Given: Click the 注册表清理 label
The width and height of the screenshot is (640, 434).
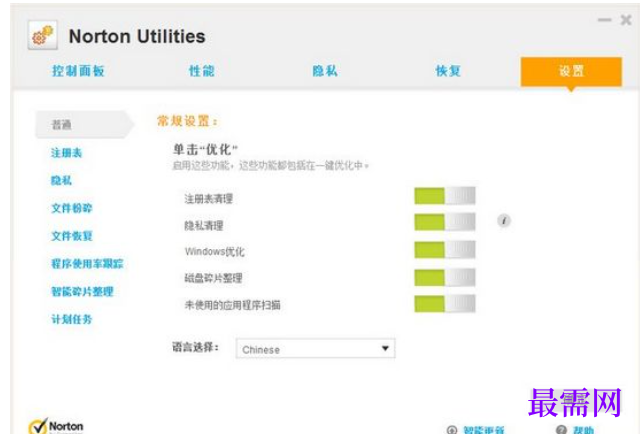Looking at the screenshot, I should coord(209,199).
